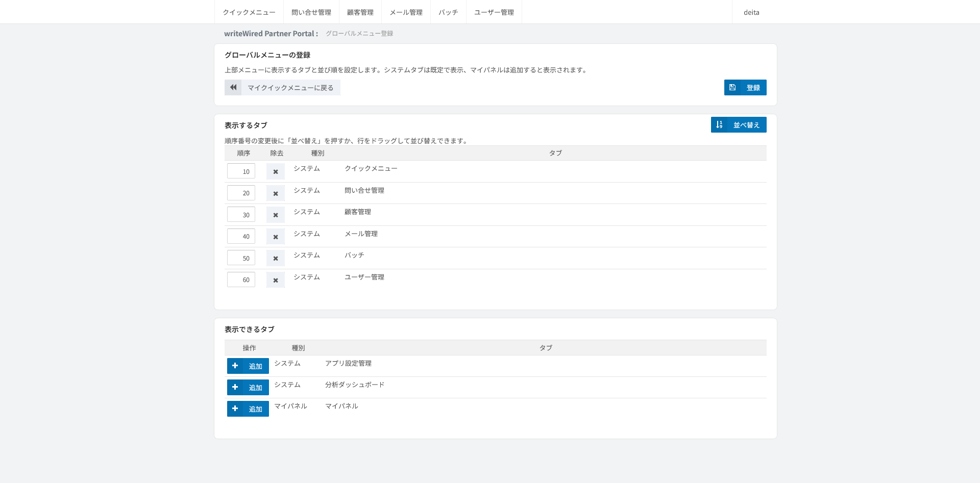This screenshot has width=980, height=483.
Task: Focus the order field showing 50
Action: (241, 258)
